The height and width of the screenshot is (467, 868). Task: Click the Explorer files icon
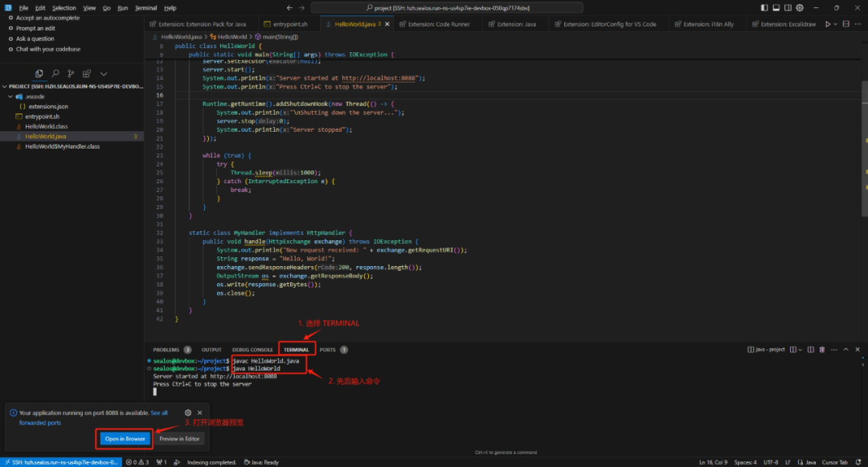pyautogui.click(x=39, y=73)
